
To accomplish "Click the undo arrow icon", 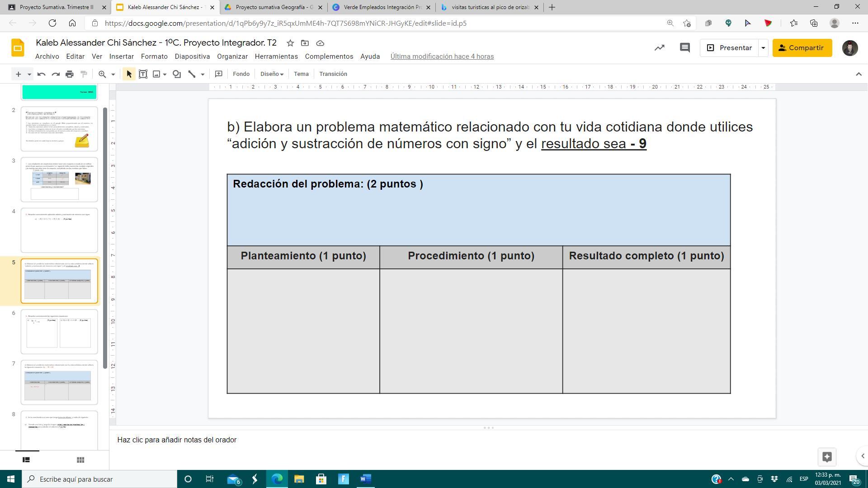I will pyautogui.click(x=41, y=74).
